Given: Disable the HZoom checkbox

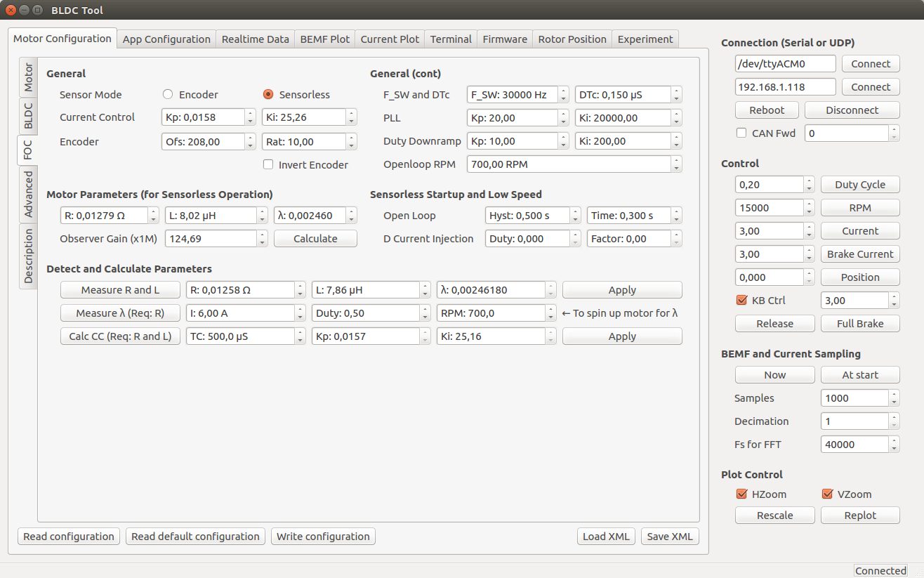Looking at the screenshot, I should [x=741, y=494].
